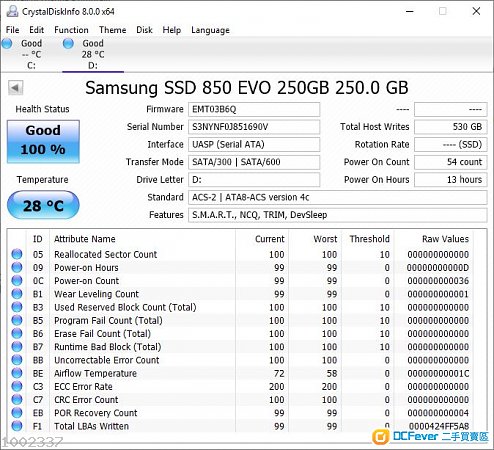Image resolution: width=494 pixels, height=450 pixels.
Task: Click Power On Count value 54 count
Action: click(451, 162)
